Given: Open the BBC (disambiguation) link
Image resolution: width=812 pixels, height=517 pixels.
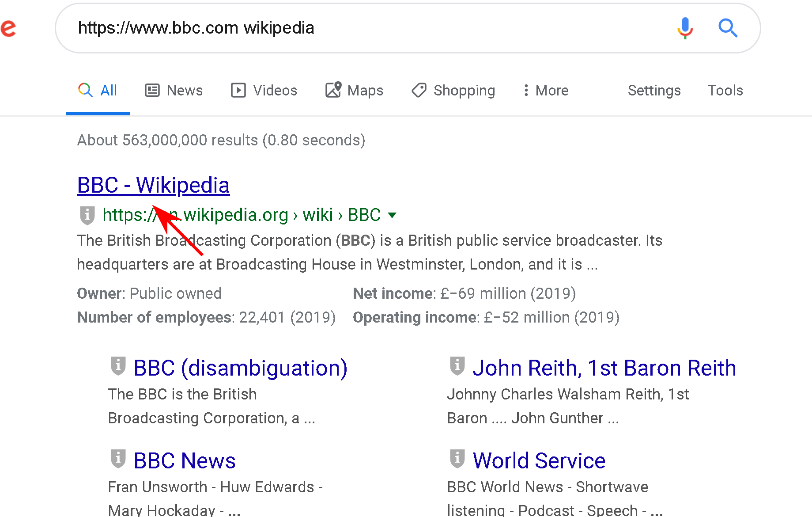Looking at the screenshot, I should (240, 368).
